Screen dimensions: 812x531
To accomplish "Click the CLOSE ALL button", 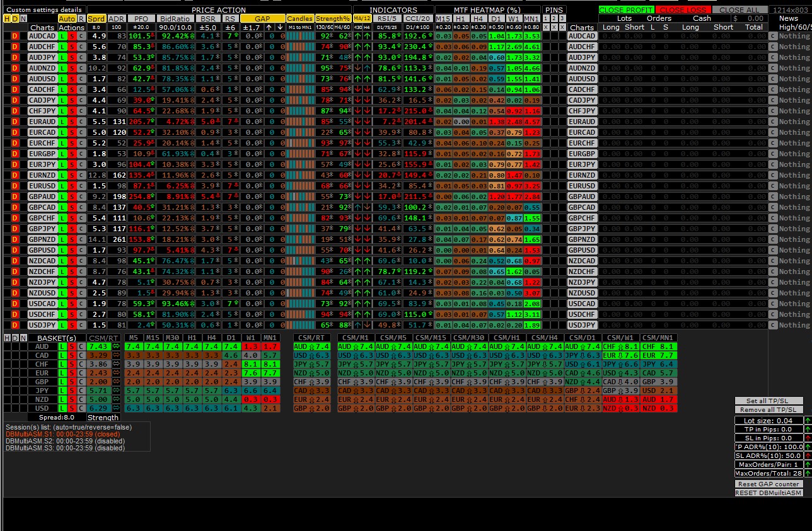I will pyautogui.click(x=740, y=10).
